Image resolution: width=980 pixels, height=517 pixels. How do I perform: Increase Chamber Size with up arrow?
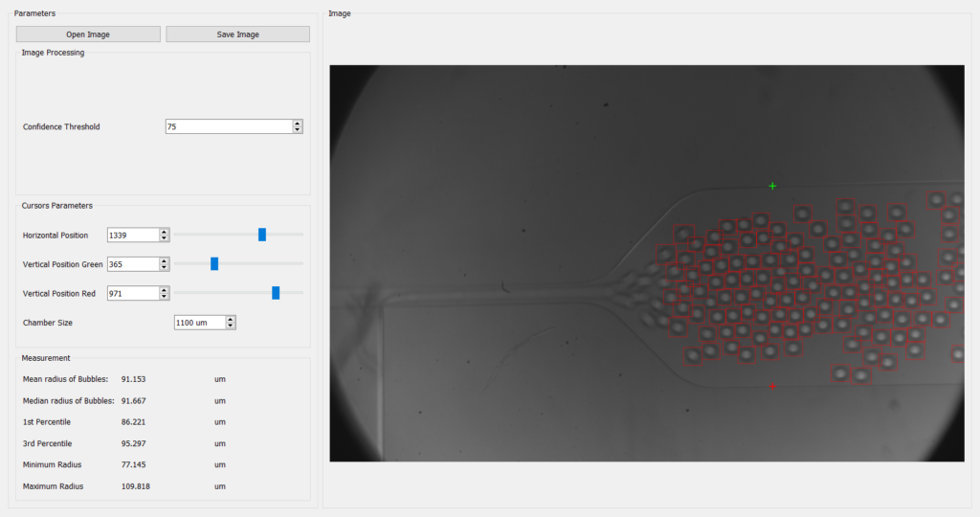[x=231, y=320]
